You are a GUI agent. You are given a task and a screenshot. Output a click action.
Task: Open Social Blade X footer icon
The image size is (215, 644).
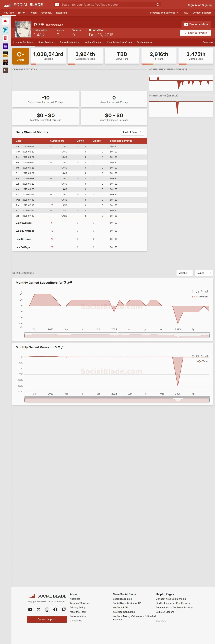point(39,610)
